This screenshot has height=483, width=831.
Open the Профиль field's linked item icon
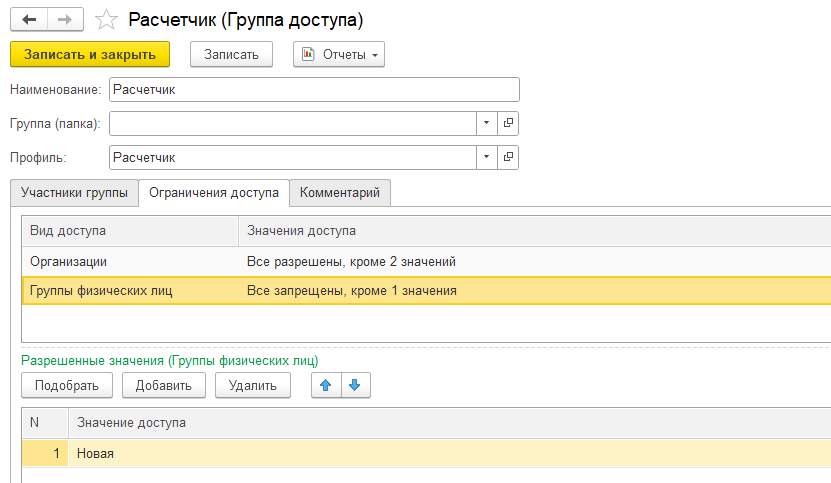pos(508,157)
